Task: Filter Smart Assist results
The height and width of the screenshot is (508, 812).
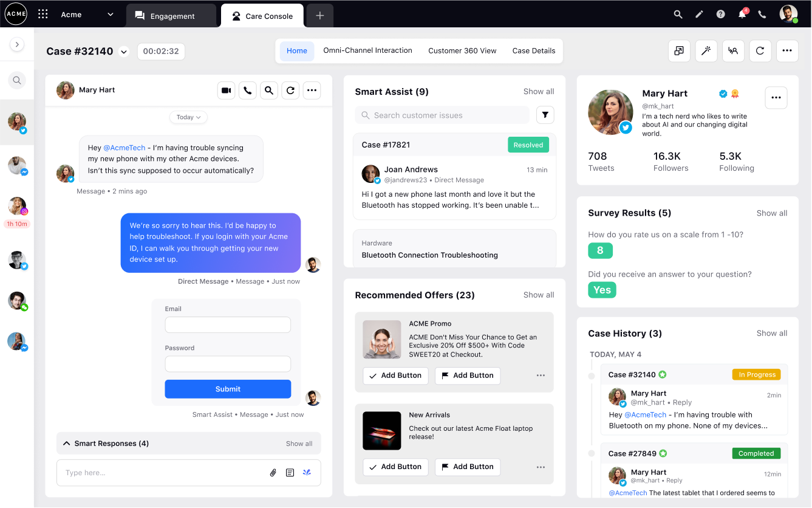Action: [545, 115]
